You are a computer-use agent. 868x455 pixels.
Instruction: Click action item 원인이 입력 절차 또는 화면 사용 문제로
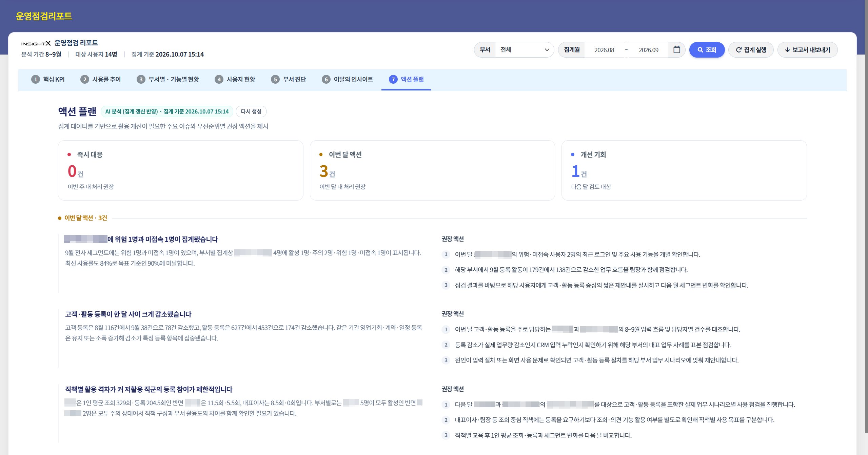coord(596,360)
